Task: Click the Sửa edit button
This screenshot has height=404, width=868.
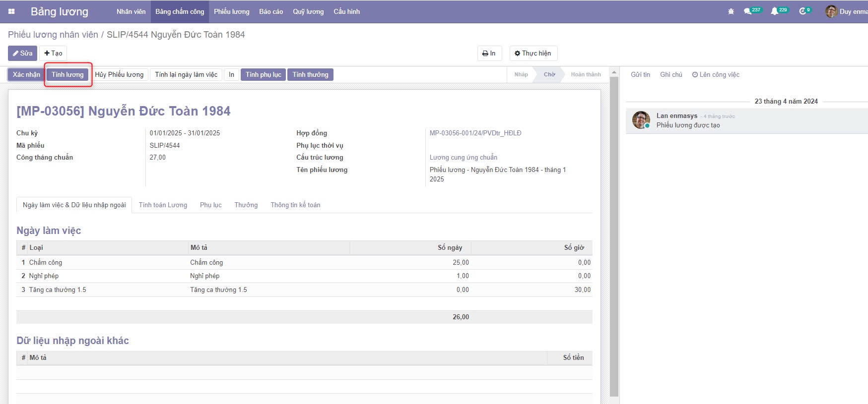Action: tap(22, 54)
